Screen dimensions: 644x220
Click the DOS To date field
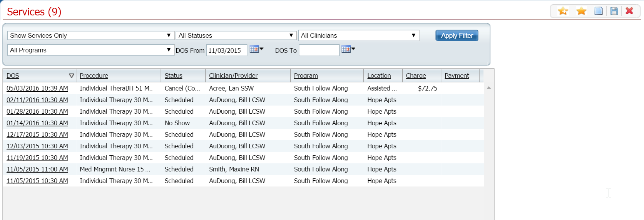point(319,50)
